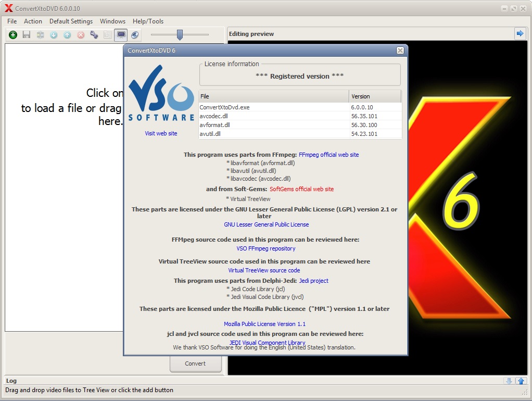The width and height of the screenshot is (532, 401).
Task: Click version value 56.30.100
Action: pos(364,125)
